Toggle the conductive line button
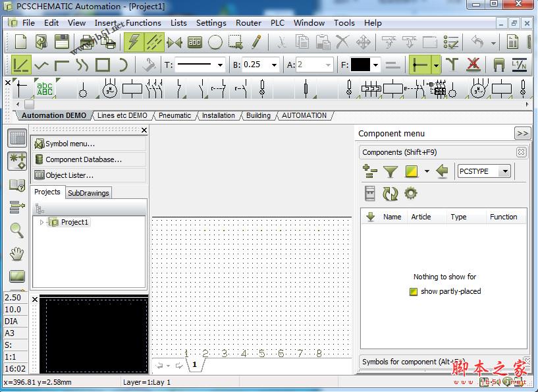This screenshot has height=392, width=538. click(419, 65)
